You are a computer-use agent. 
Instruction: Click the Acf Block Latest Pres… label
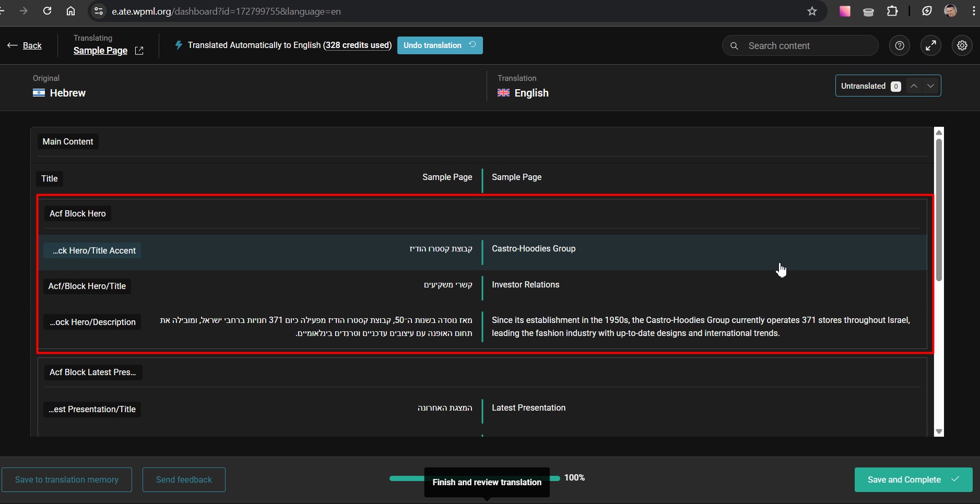[x=93, y=372]
